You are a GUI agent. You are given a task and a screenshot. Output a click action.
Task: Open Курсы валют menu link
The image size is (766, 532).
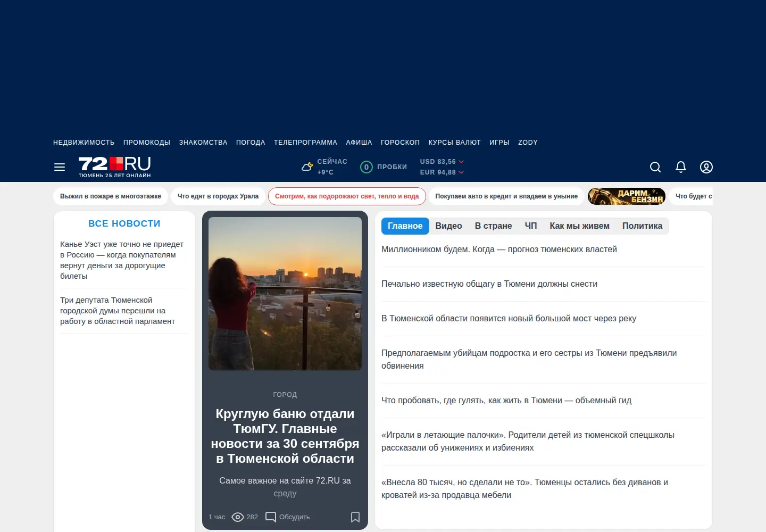coord(455,143)
